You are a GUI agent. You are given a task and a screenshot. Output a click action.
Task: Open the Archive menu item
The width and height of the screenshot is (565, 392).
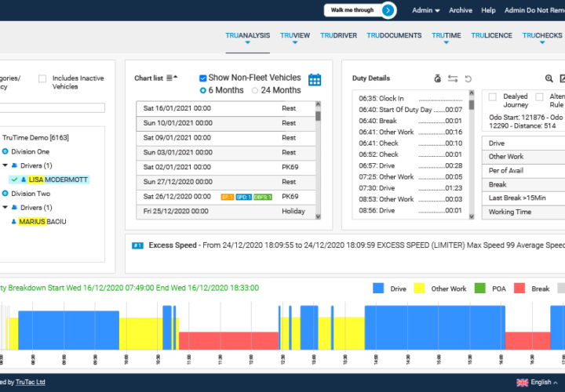point(461,10)
